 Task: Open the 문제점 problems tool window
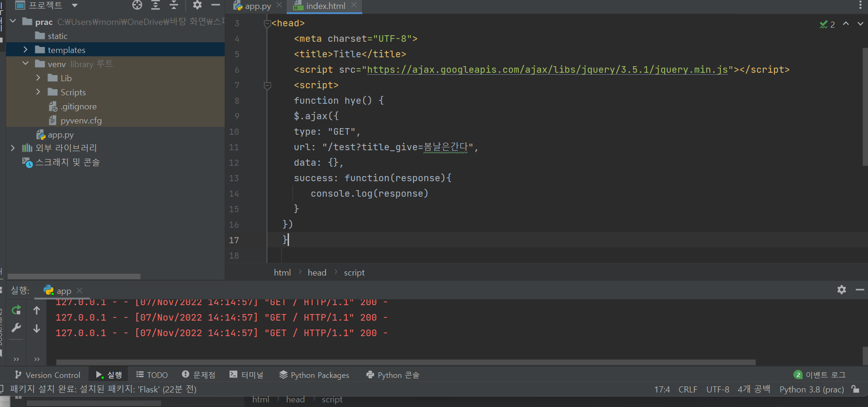tap(198, 375)
